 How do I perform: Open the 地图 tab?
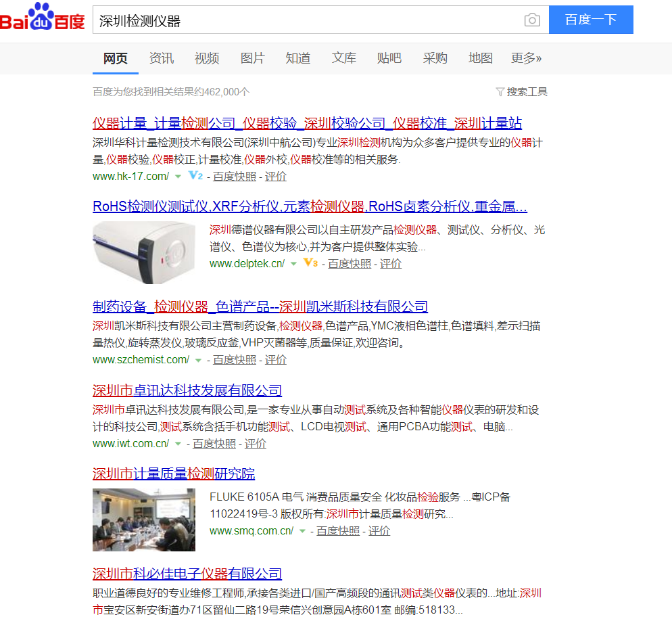(x=481, y=58)
